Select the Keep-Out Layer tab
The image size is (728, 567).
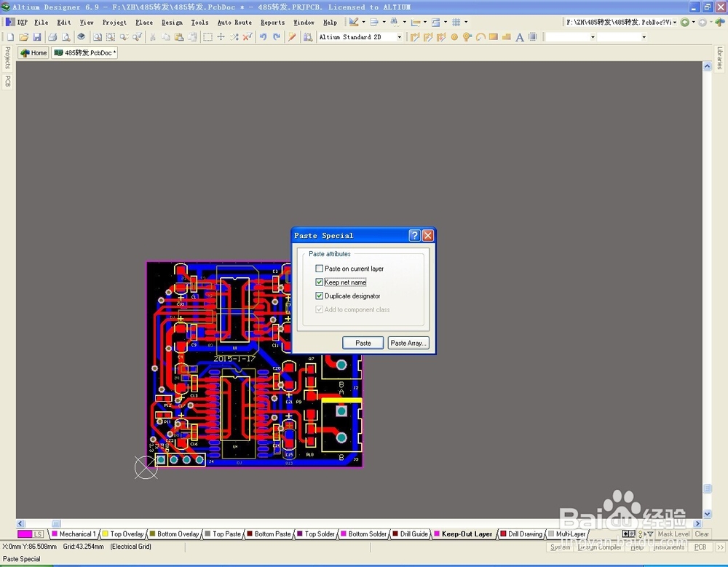tap(462, 534)
